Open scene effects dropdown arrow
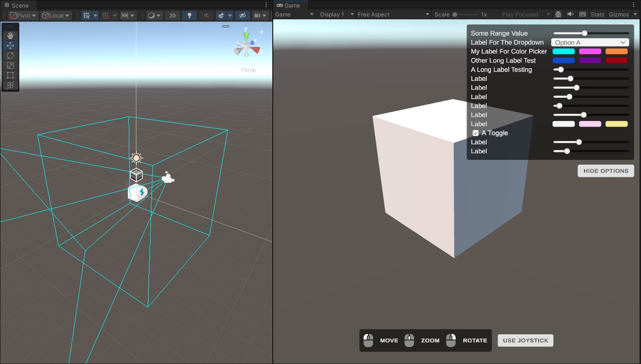Viewport: 641px width, 364px height. click(230, 16)
